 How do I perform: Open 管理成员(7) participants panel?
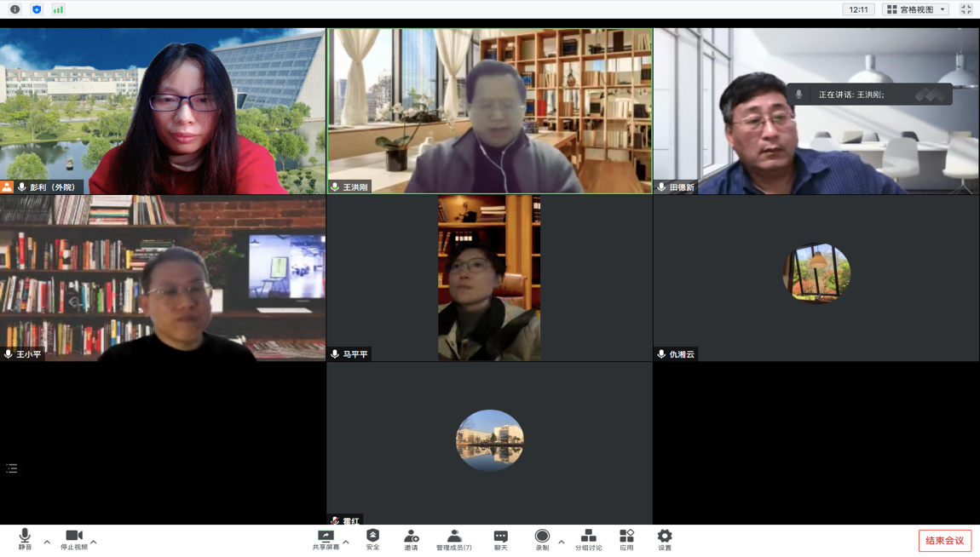454,539
